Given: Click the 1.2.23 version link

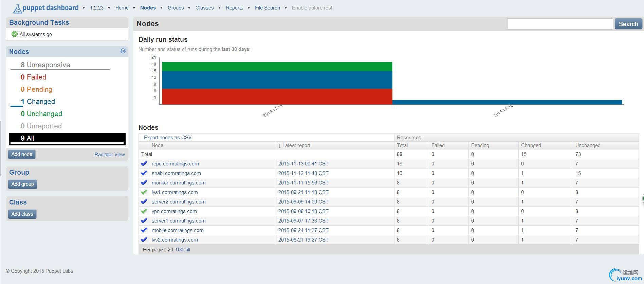Looking at the screenshot, I should [97, 8].
